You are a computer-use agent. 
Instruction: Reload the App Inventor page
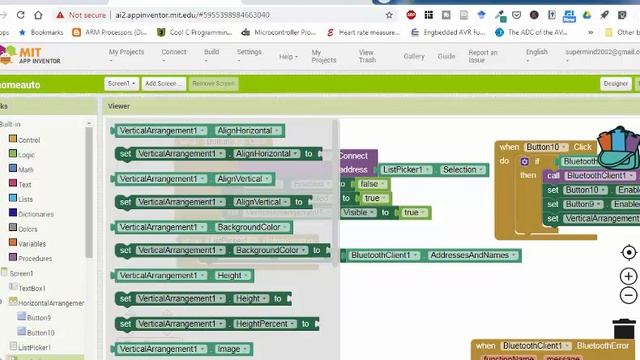click(x=20, y=15)
